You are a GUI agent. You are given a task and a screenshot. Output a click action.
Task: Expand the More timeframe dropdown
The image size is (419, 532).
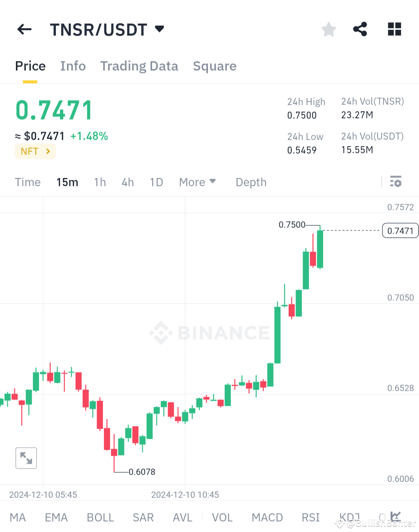click(197, 182)
